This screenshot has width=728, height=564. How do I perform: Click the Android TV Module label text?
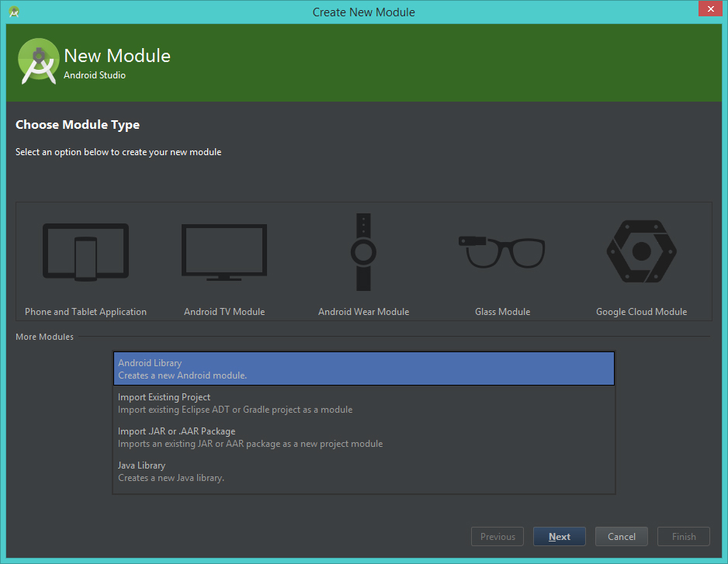[x=224, y=311]
